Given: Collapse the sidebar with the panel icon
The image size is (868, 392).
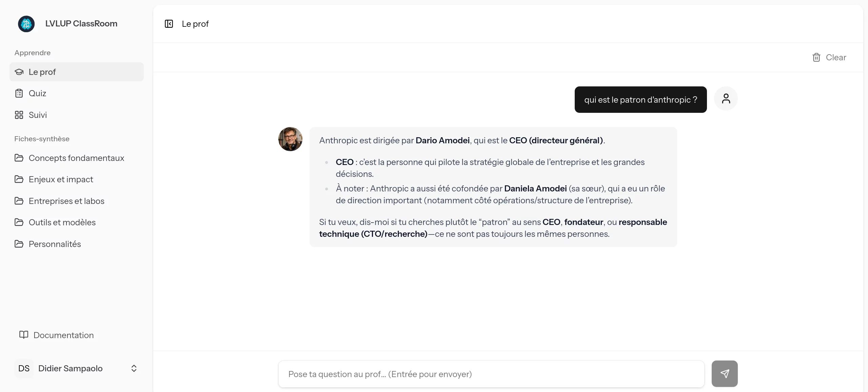Looking at the screenshot, I should pos(169,24).
